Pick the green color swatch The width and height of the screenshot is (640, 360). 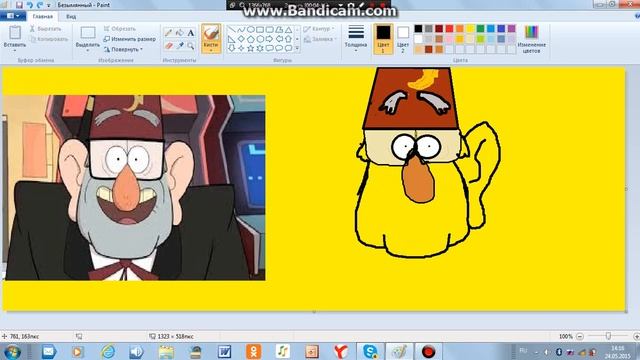coord(480,29)
